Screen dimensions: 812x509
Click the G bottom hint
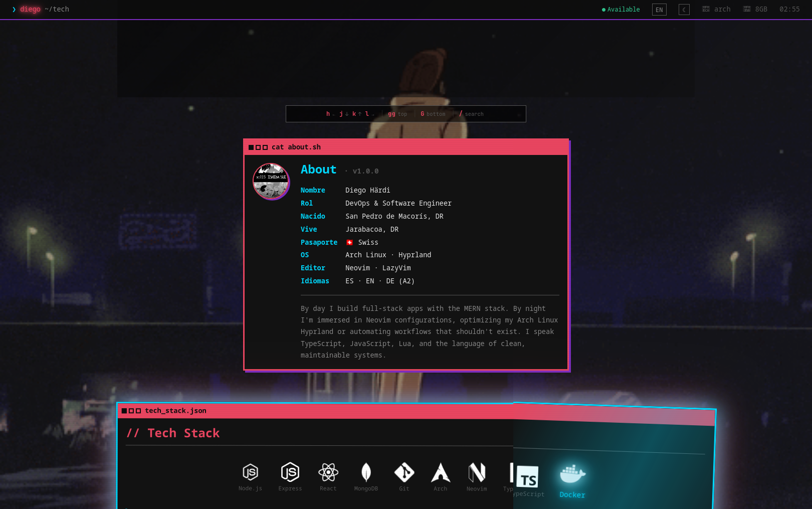[x=433, y=114]
